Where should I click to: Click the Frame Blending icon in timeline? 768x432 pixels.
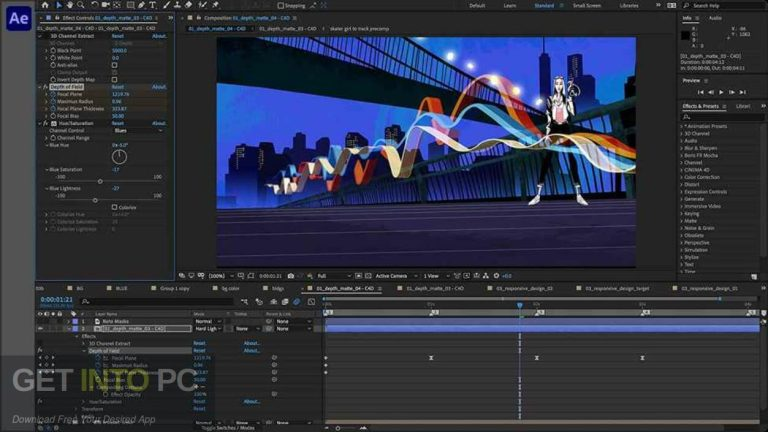pyautogui.click(x=285, y=302)
